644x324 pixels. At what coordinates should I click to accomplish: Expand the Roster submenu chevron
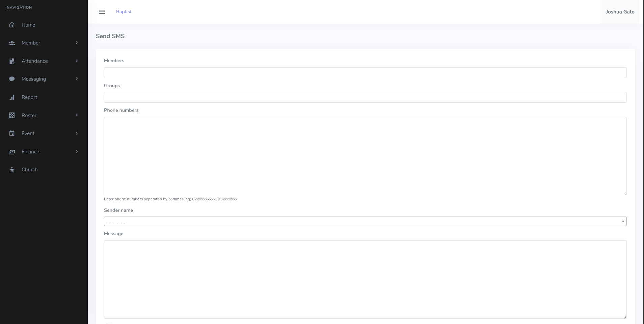tap(77, 115)
